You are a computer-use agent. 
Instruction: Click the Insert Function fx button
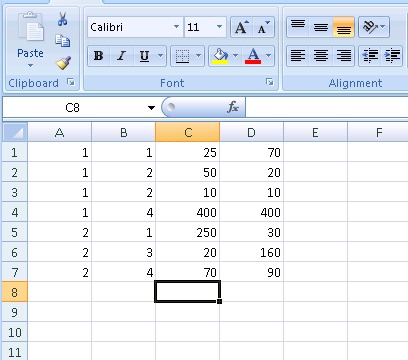tap(233, 107)
